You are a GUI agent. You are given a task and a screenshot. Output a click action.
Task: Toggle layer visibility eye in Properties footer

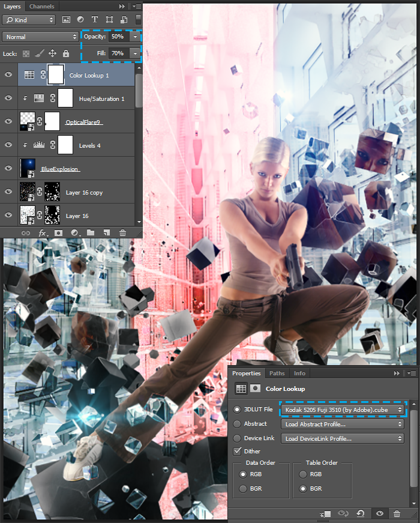tap(379, 513)
